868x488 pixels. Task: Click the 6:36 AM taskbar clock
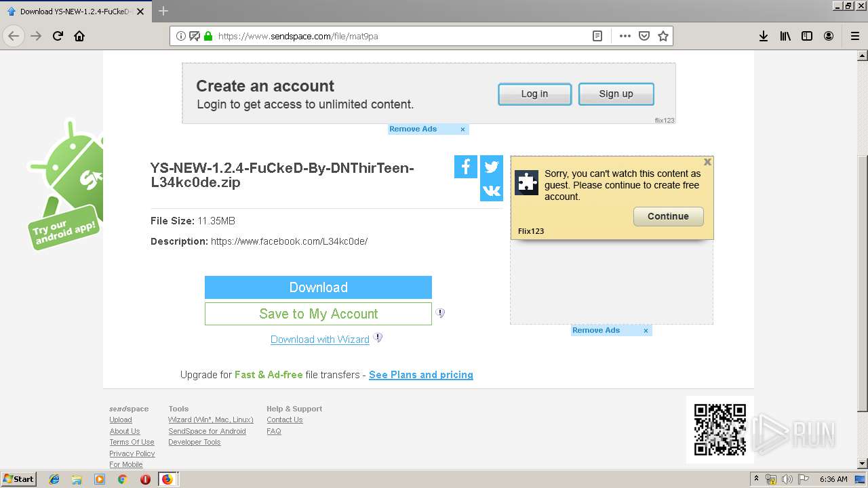click(833, 479)
